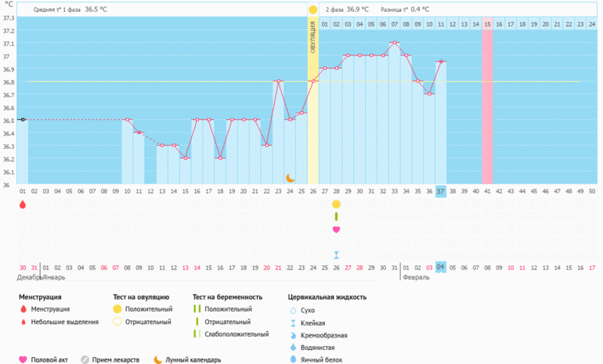Click the pink highlighted column for day 15
The image size is (603, 364).
(x=487, y=102)
